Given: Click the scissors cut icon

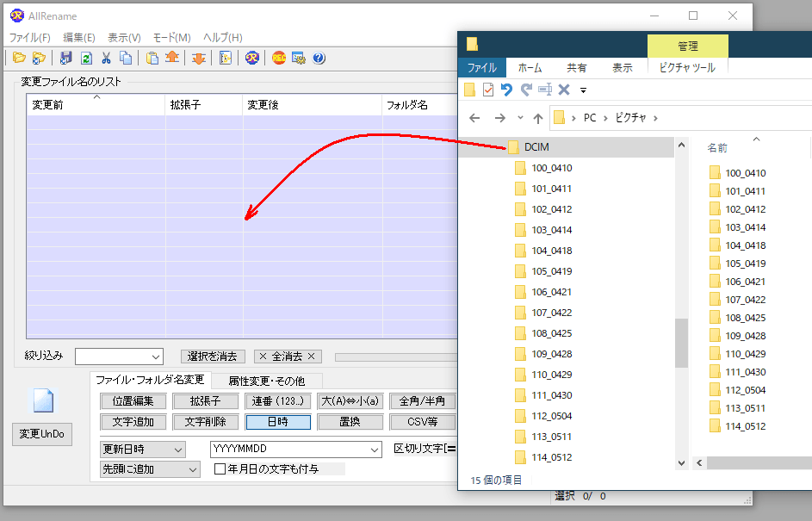Looking at the screenshot, I should 106,59.
